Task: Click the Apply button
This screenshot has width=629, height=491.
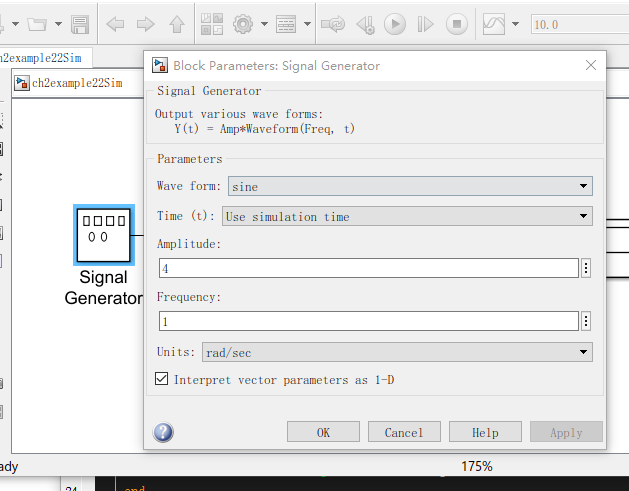Action: pos(566,432)
